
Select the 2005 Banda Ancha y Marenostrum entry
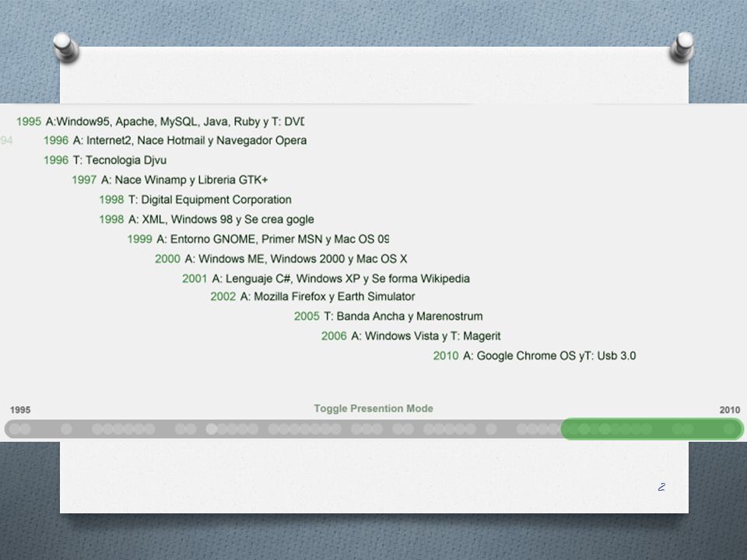pos(388,317)
